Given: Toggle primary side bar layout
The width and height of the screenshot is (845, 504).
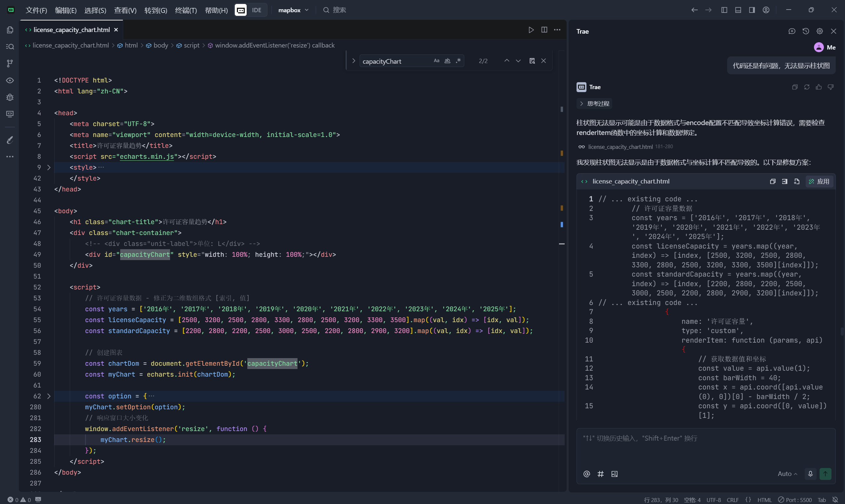Looking at the screenshot, I should [724, 10].
